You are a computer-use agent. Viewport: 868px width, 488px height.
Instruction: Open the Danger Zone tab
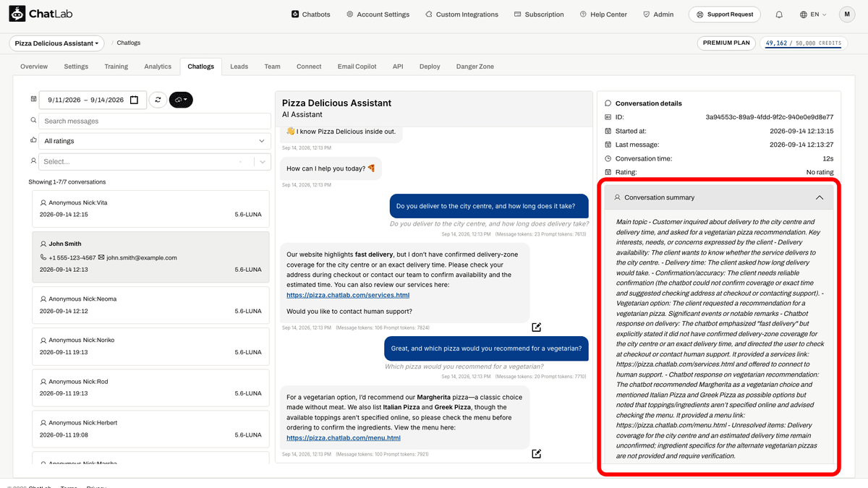475,67
